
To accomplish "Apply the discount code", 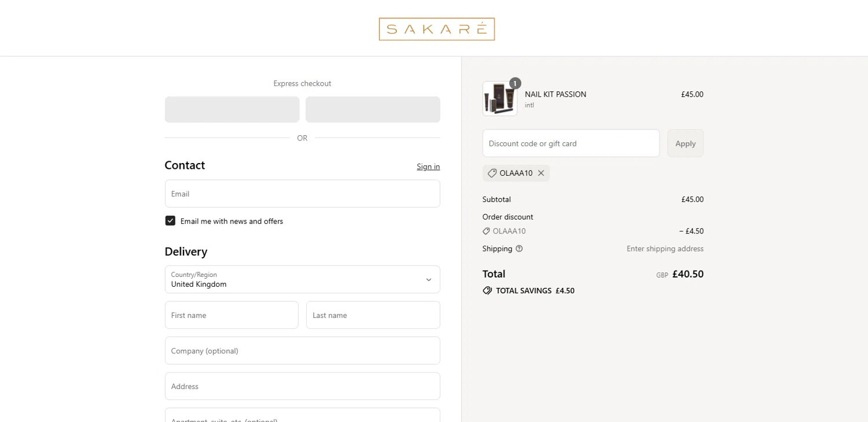I will click(686, 143).
